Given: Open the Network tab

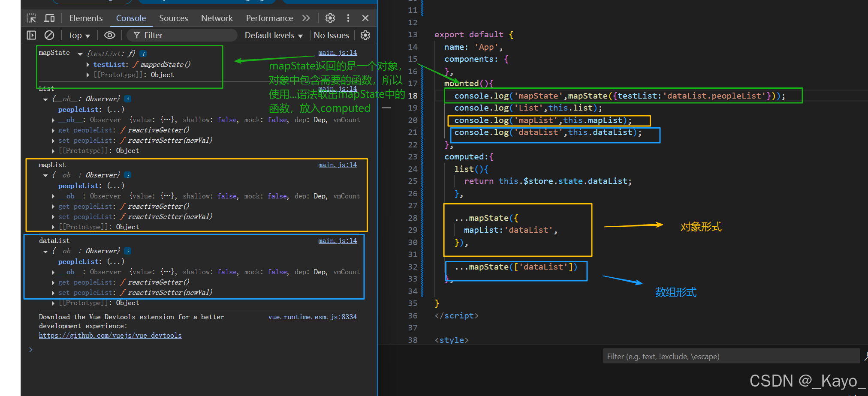Looking at the screenshot, I should (x=217, y=18).
